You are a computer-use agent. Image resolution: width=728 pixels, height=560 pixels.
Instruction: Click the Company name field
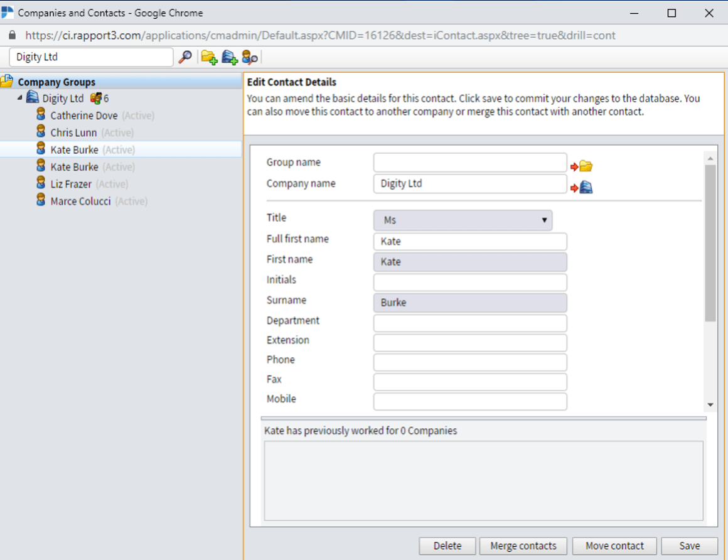(x=470, y=184)
